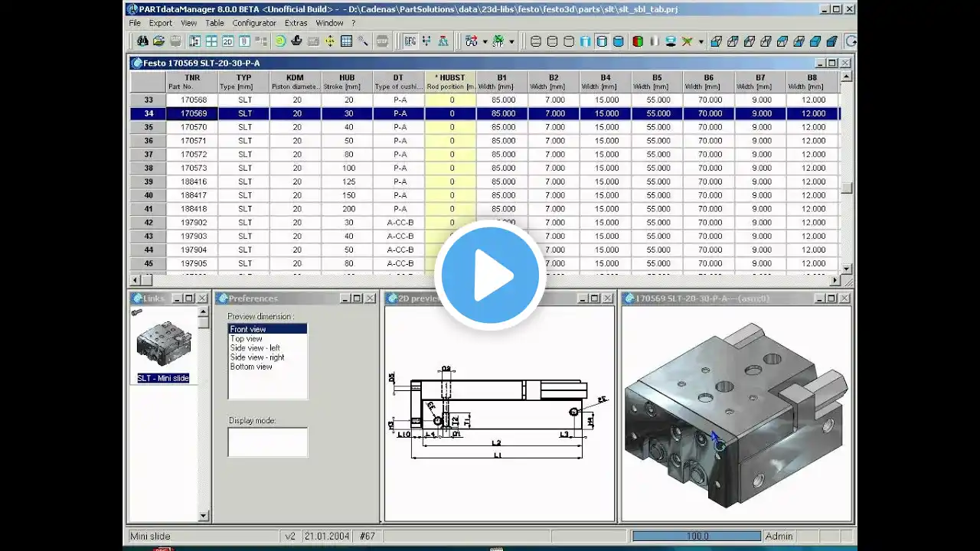Click the 2D view window icon
Viewport: 980px width, 551px height.
[227, 41]
